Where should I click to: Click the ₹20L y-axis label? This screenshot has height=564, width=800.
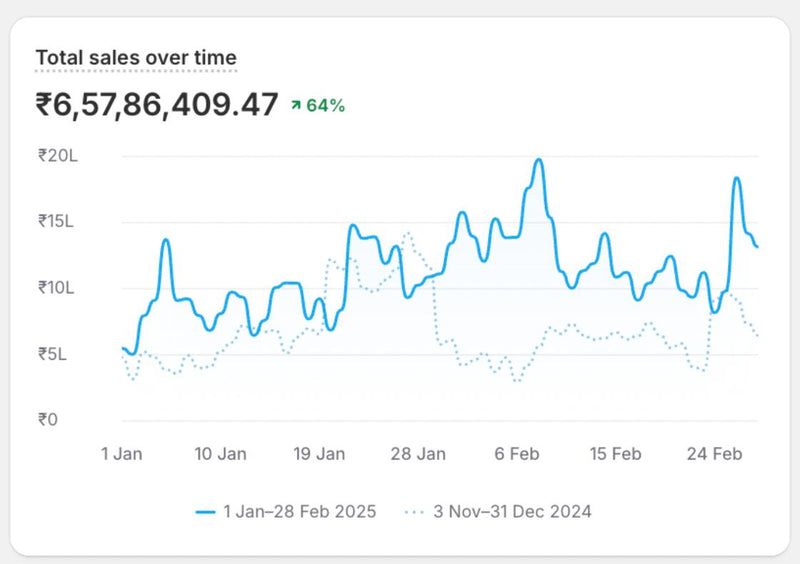click(55, 155)
